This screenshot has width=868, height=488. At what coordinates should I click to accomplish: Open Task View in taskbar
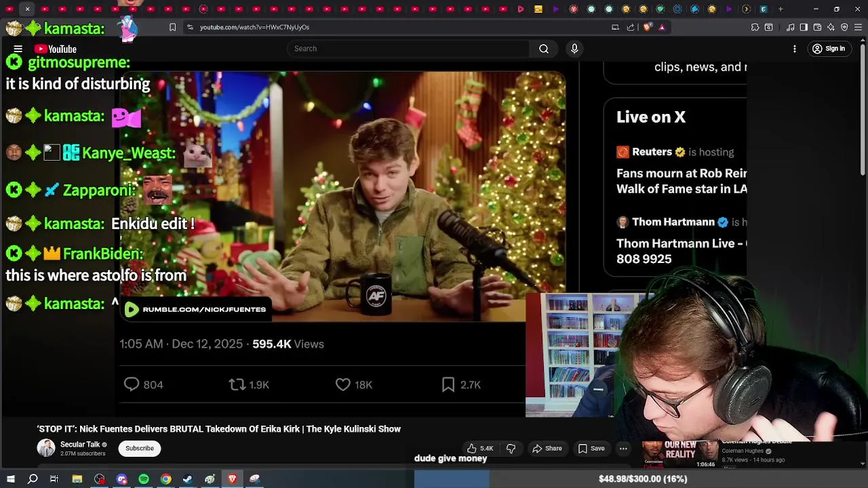54,479
